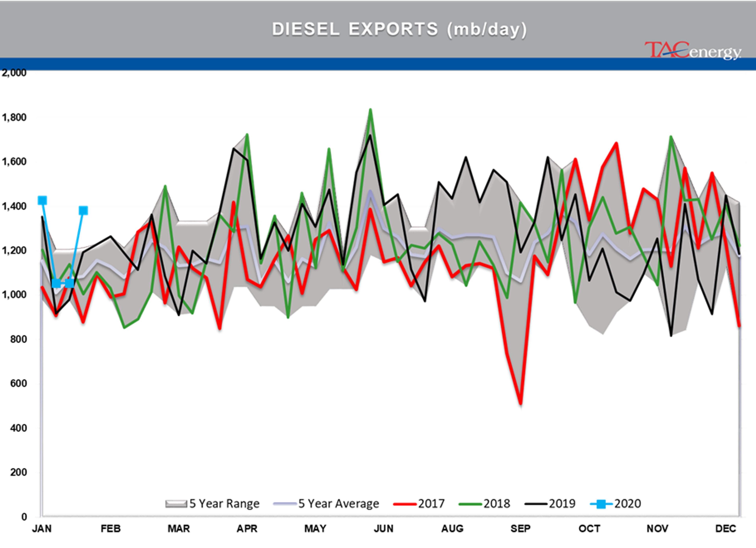
Task: Click the APR axis label
Action: click(247, 529)
